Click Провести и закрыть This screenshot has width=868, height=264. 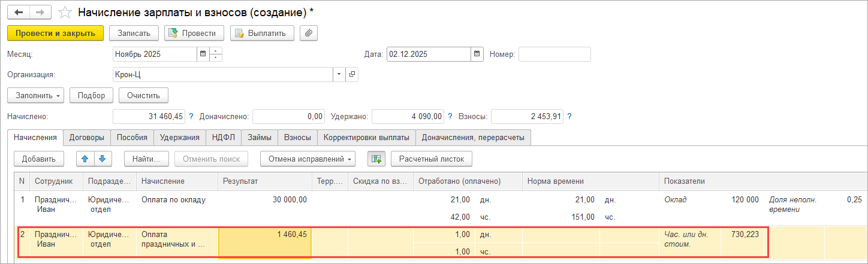[55, 33]
